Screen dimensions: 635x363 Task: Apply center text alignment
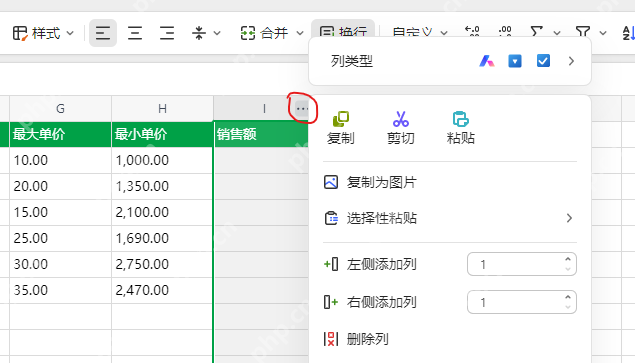(135, 33)
